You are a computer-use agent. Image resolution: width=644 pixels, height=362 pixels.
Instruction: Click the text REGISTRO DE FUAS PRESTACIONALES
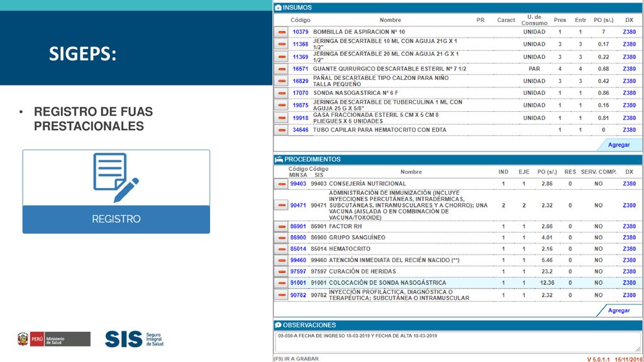[93, 119]
